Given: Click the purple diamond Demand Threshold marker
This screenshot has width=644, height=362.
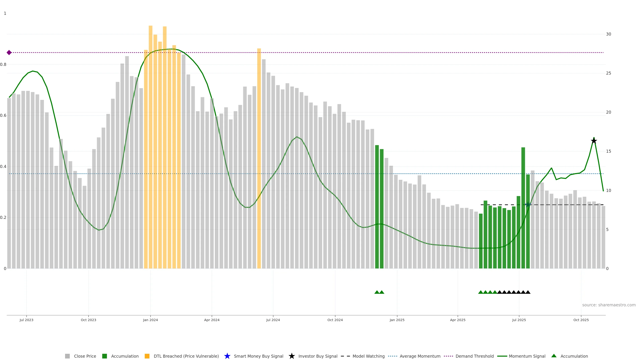Looking at the screenshot, I should [9, 52].
